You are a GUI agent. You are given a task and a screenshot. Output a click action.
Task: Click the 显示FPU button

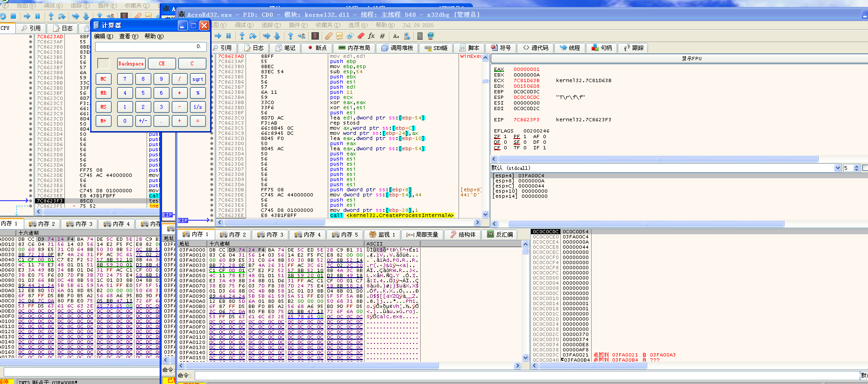point(692,59)
